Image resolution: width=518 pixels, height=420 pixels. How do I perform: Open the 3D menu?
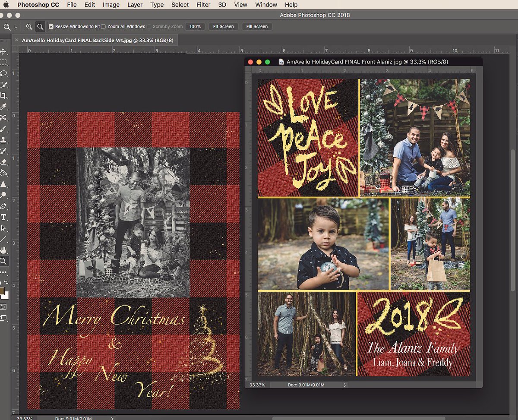[222, 5]
